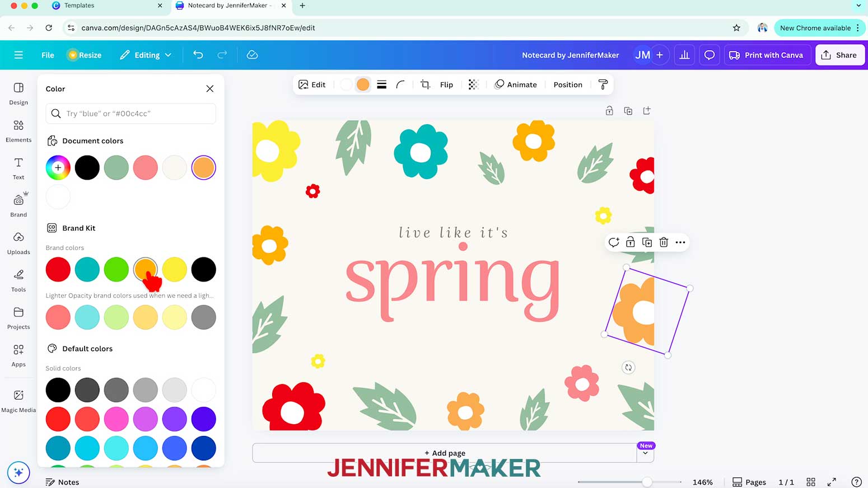This screenshot has width=868, height=488.
Task: Enter fullscreen present mode icon
Action: click(x=832, y=482)
